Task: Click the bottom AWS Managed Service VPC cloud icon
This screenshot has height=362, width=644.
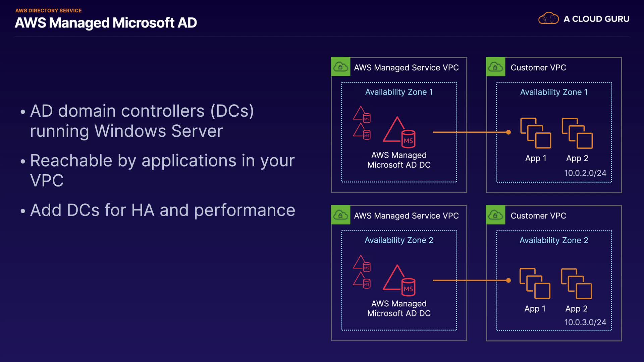Action: [x=340, y=215]
